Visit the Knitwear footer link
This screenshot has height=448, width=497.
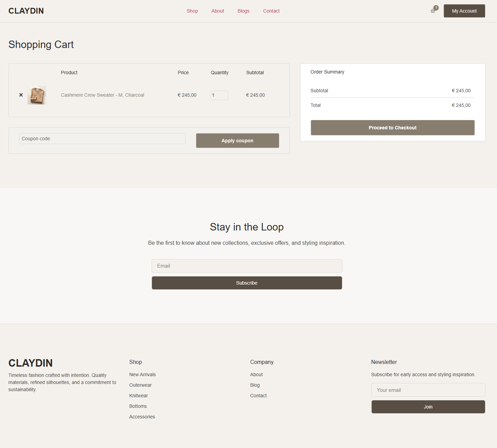139,396
